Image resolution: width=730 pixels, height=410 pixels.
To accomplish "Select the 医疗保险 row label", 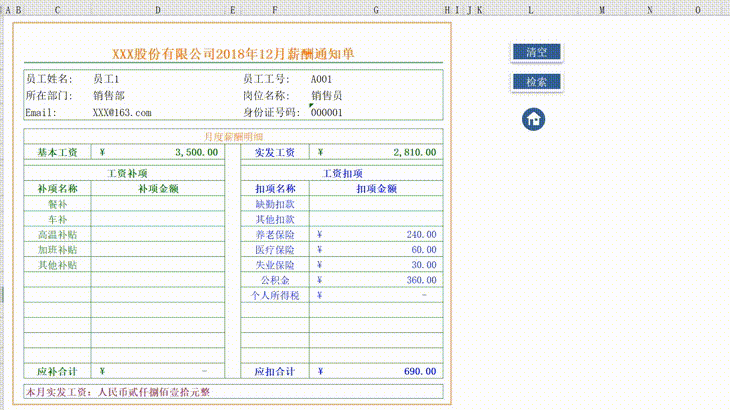I will tap(275, 249).
